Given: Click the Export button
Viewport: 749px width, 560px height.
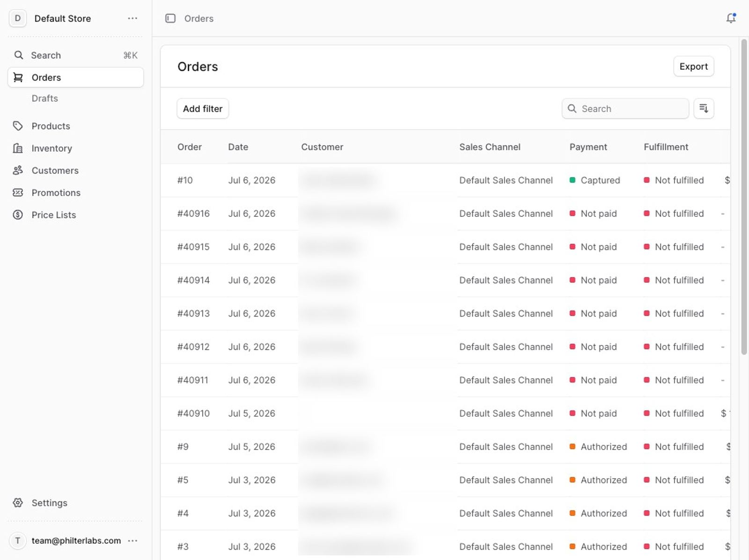Looking at the screenshot, I should [x=693, y=66].
